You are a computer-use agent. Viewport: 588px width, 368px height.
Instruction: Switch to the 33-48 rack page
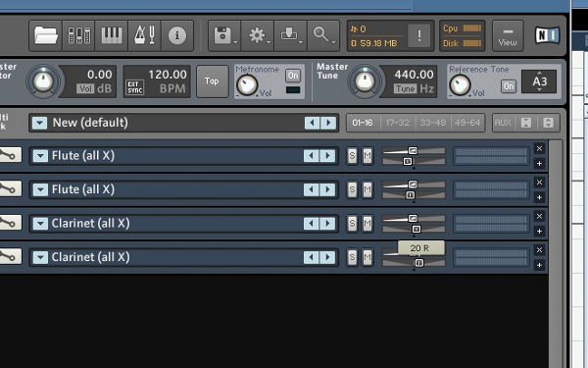pyautogui.click(x=432, y=123)
